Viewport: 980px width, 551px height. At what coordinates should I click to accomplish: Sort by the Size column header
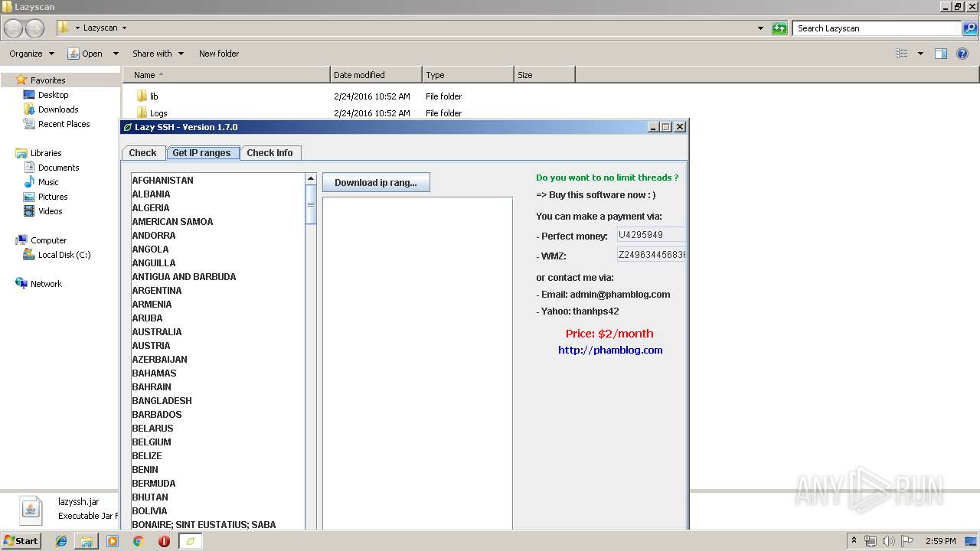(544, 75)
